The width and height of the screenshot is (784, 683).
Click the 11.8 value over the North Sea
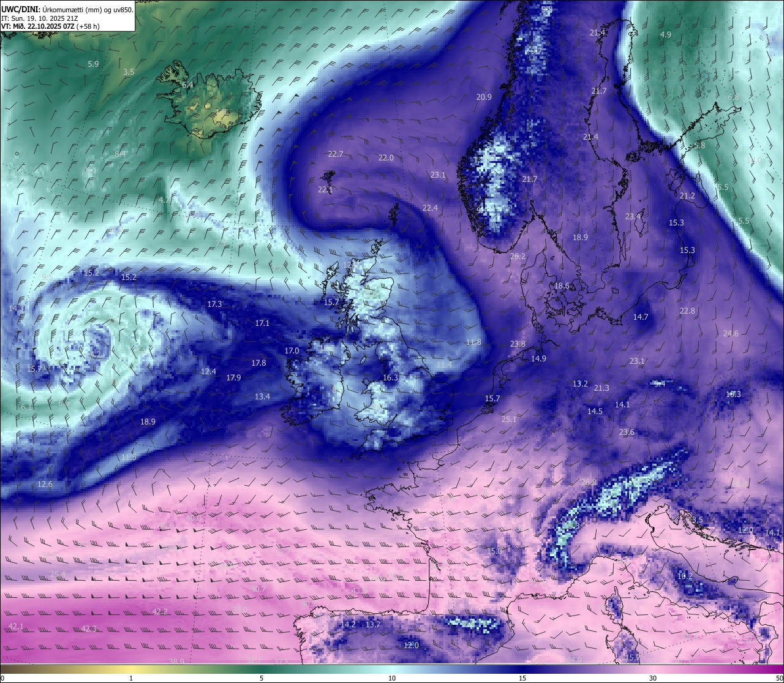[473, 342]
